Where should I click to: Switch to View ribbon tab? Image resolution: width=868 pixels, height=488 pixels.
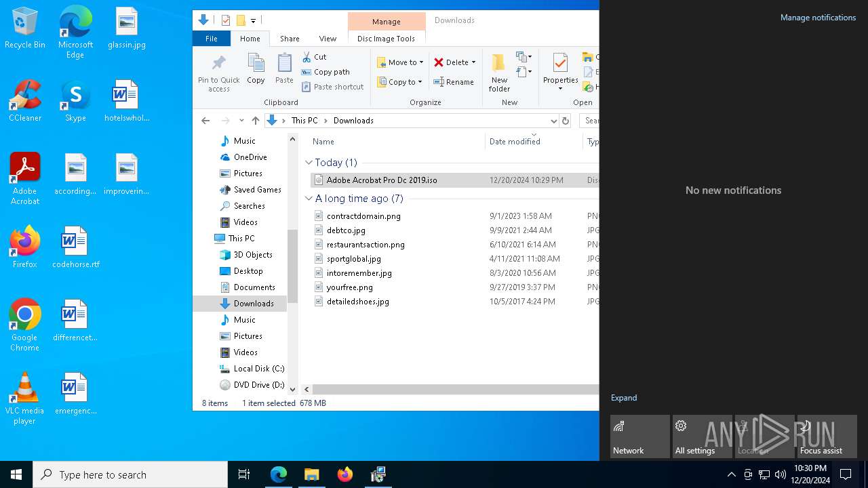pyautogui.click(x=328, y=39)
